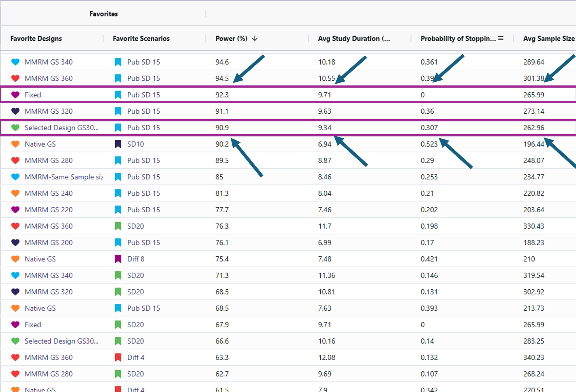Select the Avg Sample Size column header

[548, 39]
